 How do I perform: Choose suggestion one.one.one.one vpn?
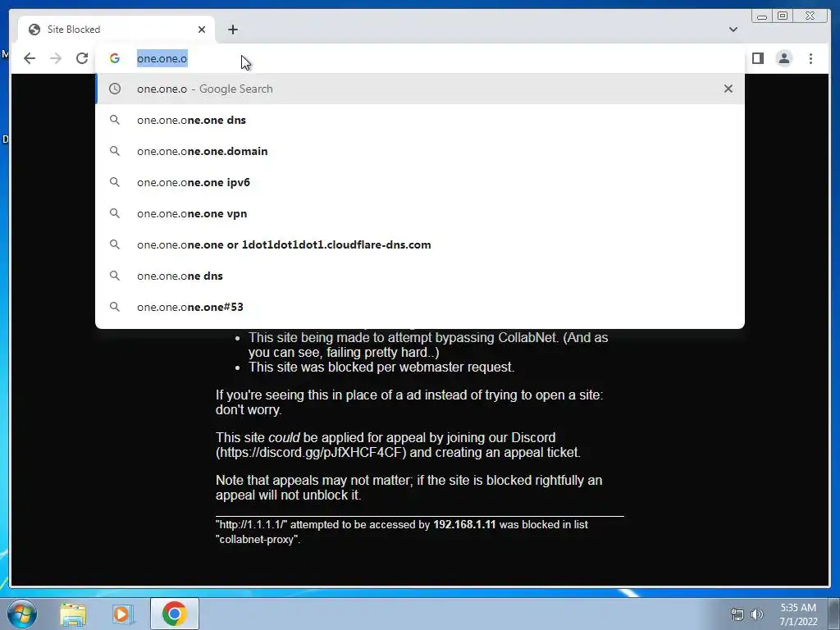420,213
